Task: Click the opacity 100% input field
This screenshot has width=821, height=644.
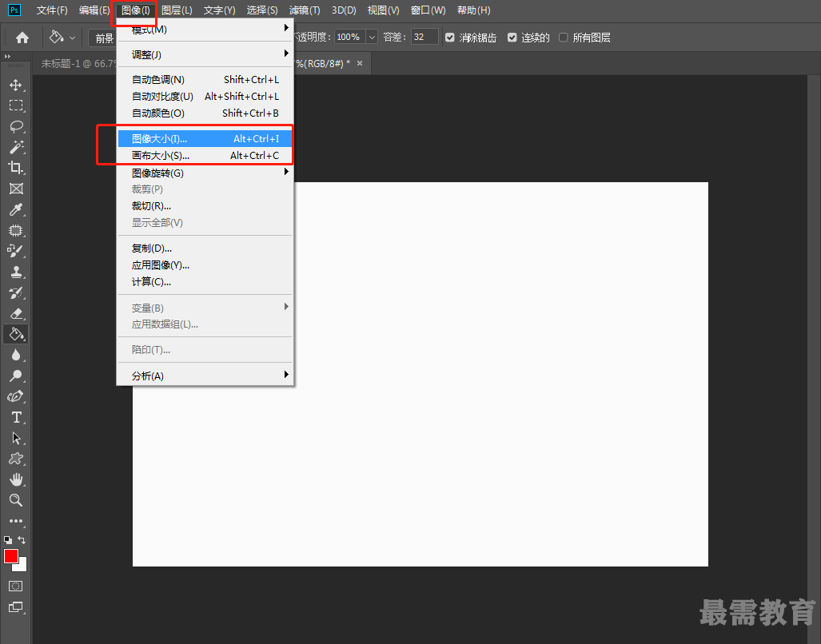Action: (x=350, y=37)
